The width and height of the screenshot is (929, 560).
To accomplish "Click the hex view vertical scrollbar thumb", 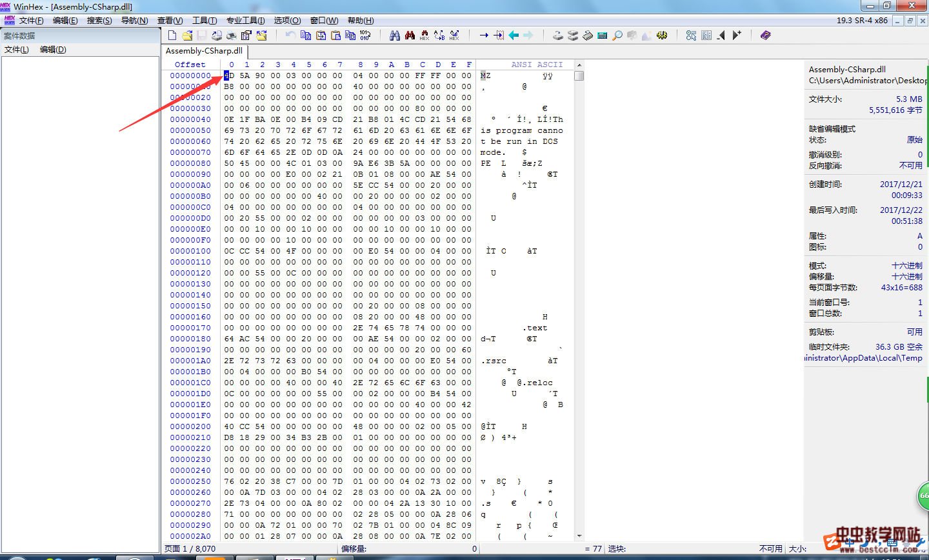I will pos(579,75).
